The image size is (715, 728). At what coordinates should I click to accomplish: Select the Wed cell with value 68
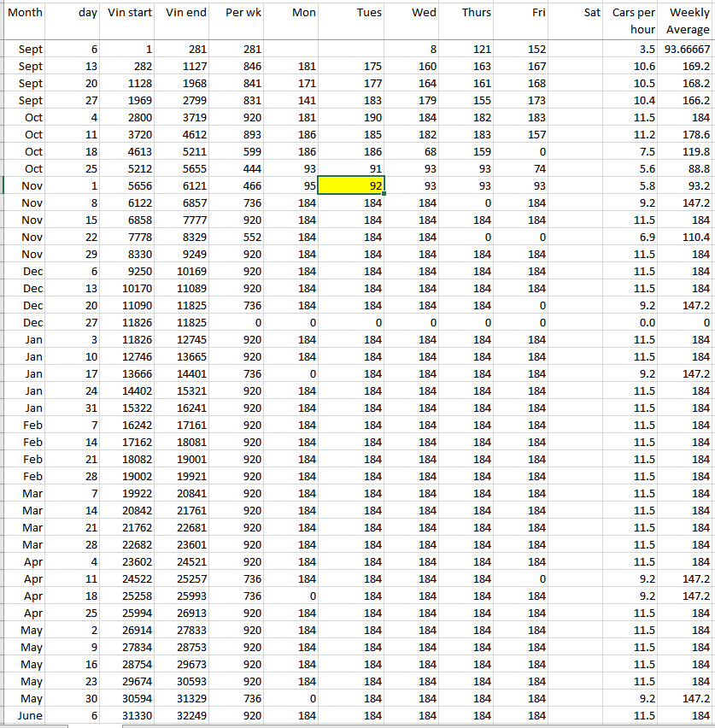tap(412, 151)
